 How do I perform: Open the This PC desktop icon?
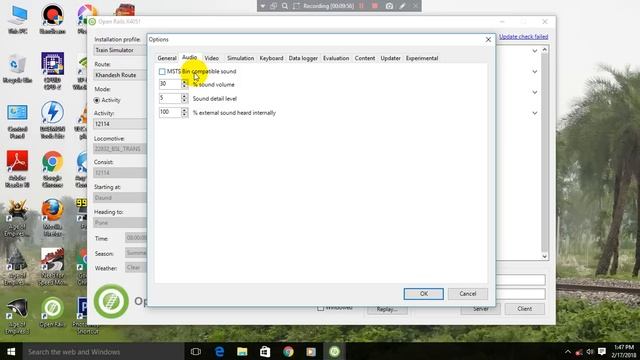tap(17, 20)
